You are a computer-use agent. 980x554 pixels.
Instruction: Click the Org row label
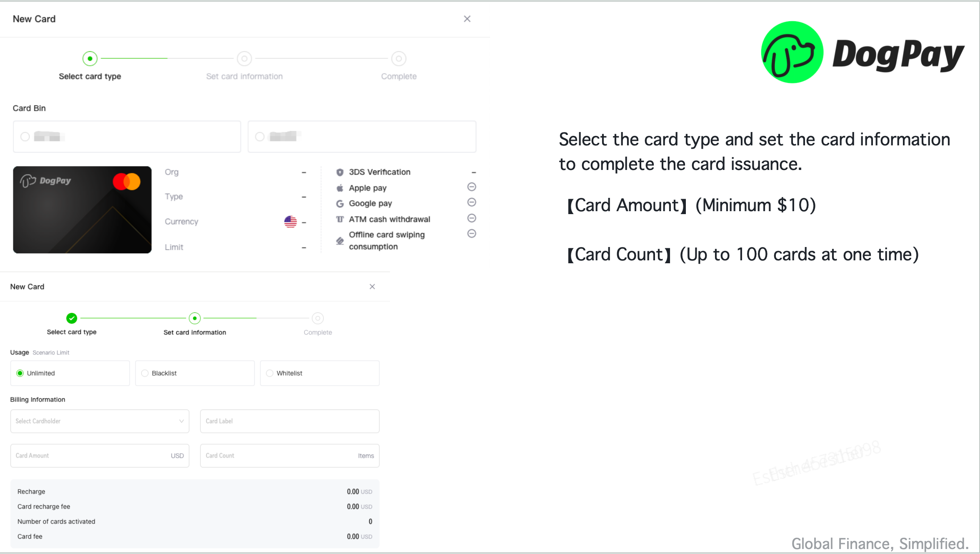click(172, 172)
